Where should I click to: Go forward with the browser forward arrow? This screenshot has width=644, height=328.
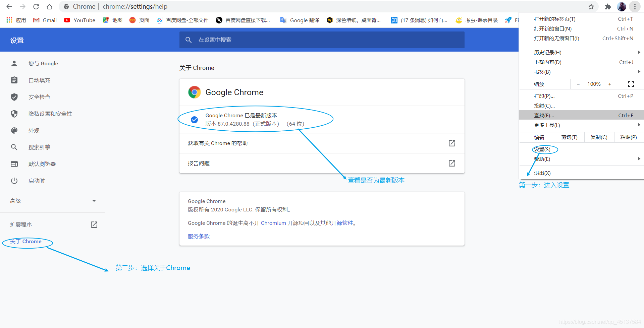click(23, 7)
